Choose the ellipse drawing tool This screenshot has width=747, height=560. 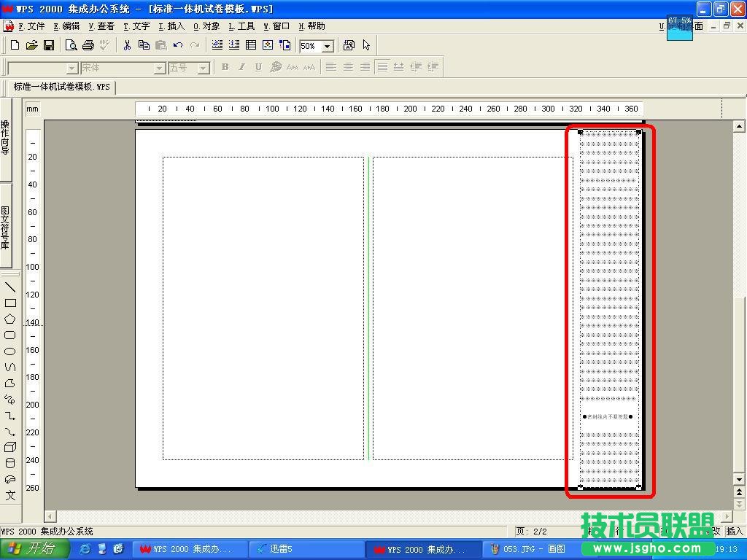pyautogui.click(x=10, y=351)
